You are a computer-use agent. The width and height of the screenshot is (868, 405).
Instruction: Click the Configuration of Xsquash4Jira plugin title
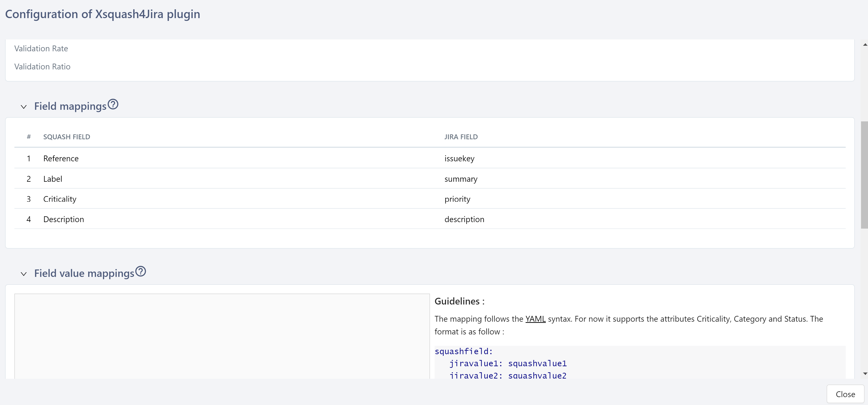click(102, 14)
